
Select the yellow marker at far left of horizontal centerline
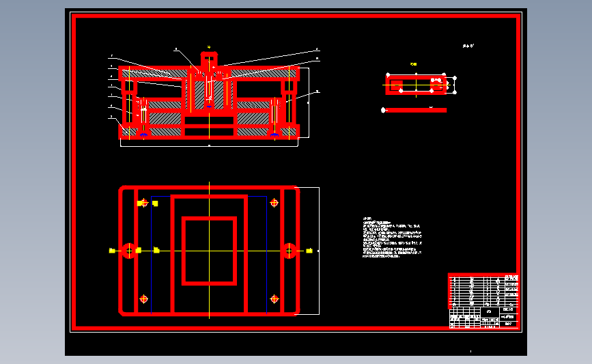click(112, 251)
